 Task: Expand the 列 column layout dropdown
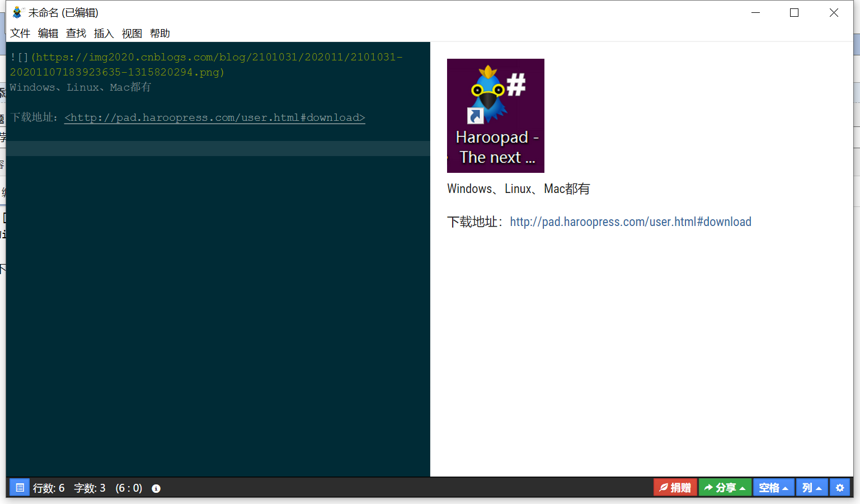pyautogui.click(x=812, y=488)
